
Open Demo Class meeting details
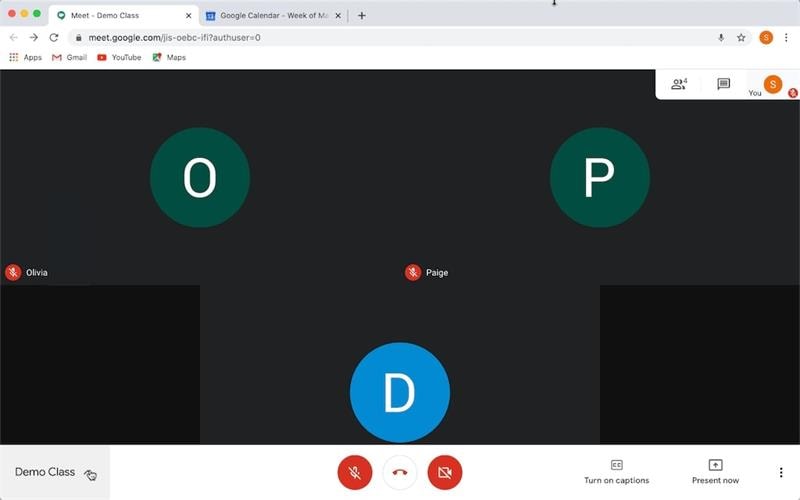(55, 472)
